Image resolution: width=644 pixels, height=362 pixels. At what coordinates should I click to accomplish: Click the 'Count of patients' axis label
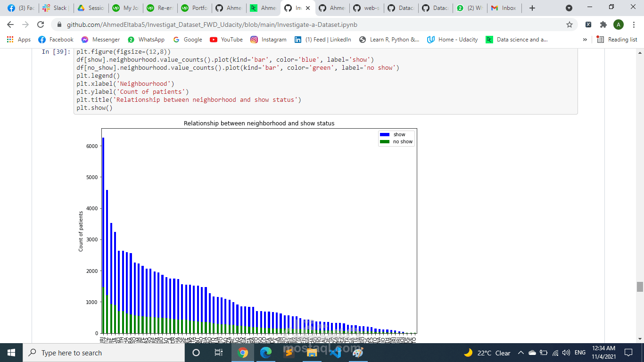click(x=81, y=231)
